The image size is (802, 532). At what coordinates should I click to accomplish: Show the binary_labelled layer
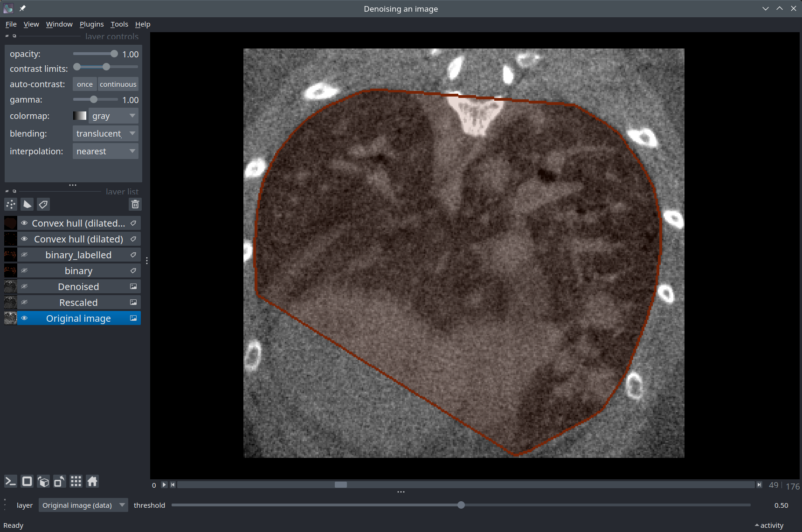[x=24, y=255]
